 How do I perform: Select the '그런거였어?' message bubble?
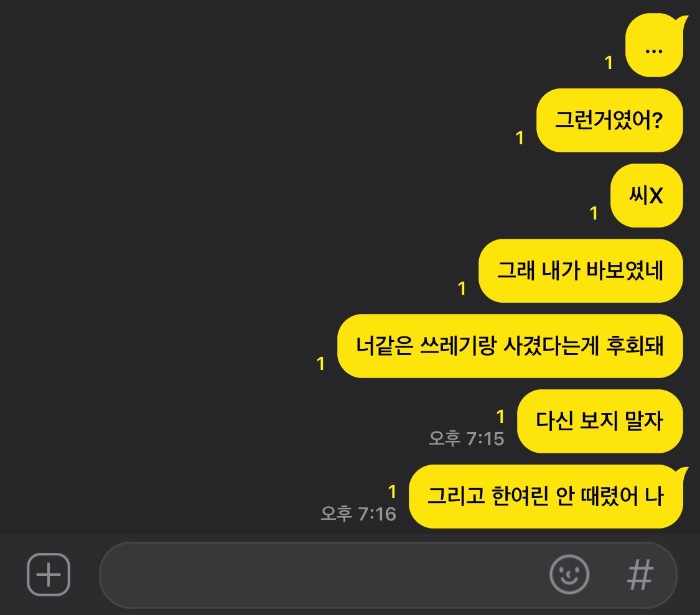tap(609, 121)
